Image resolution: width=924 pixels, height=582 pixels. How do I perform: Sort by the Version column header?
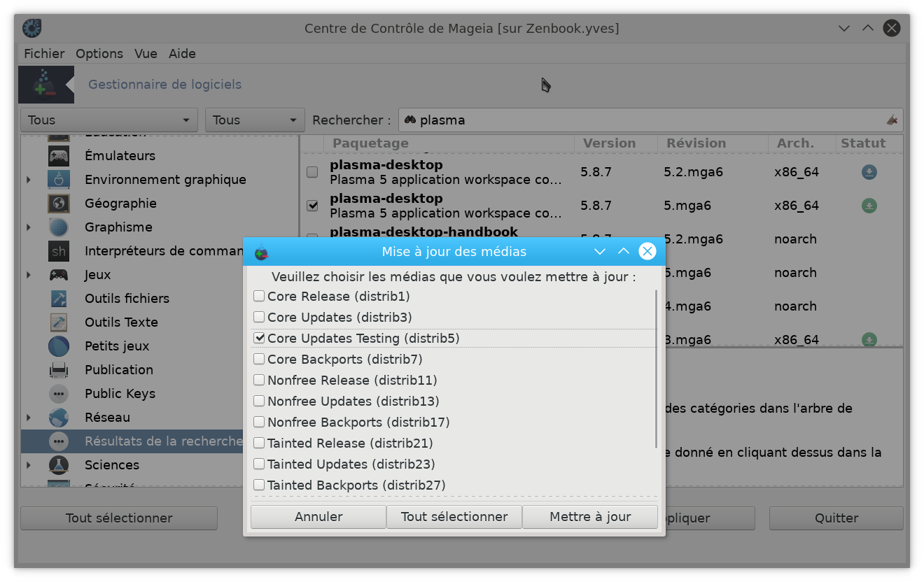616,143
